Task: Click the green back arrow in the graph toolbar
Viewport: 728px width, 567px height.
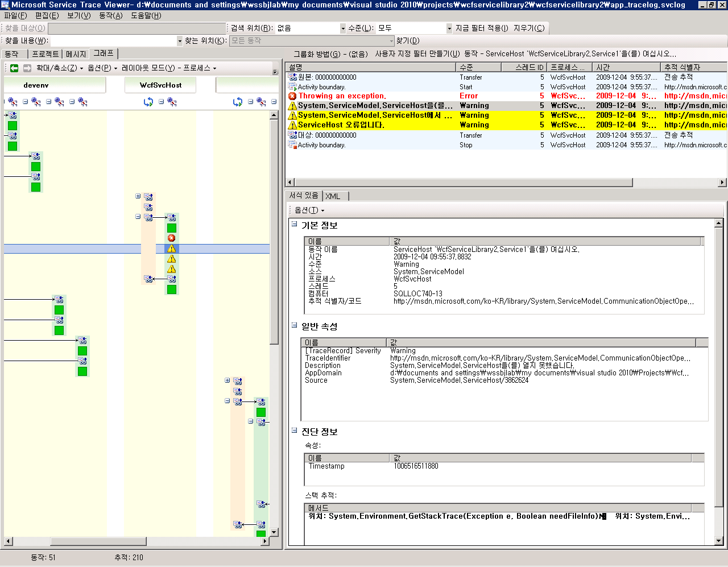Action: [14, 68]
